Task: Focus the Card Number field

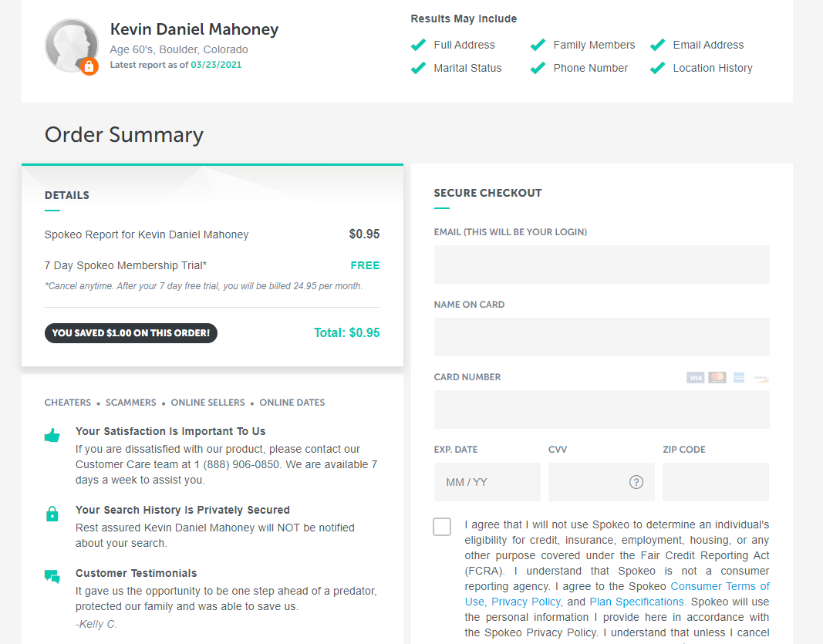Action: coord(602,410)
